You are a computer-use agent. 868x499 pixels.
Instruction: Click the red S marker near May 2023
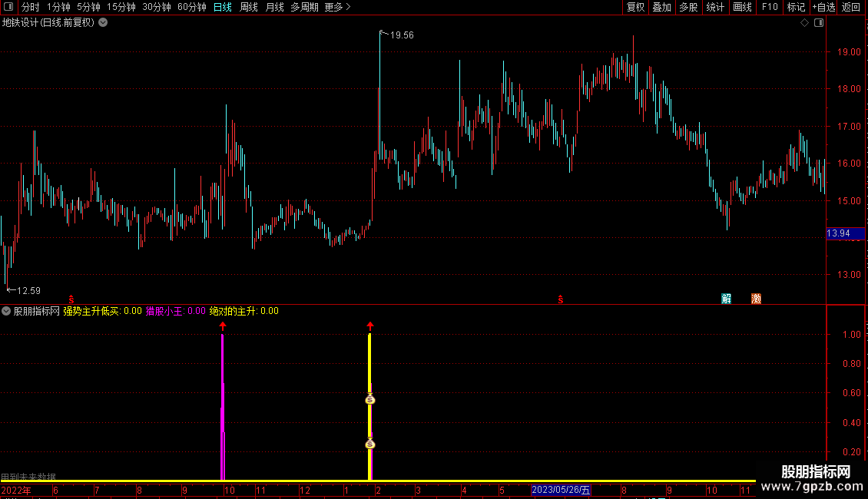[561, 299]
